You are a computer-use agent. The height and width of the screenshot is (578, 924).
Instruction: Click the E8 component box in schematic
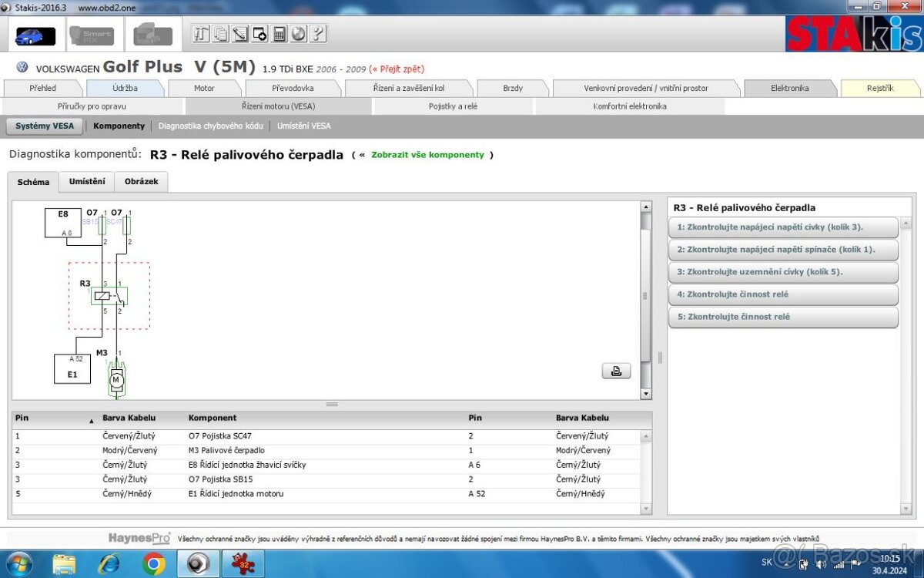pos(62,223)
